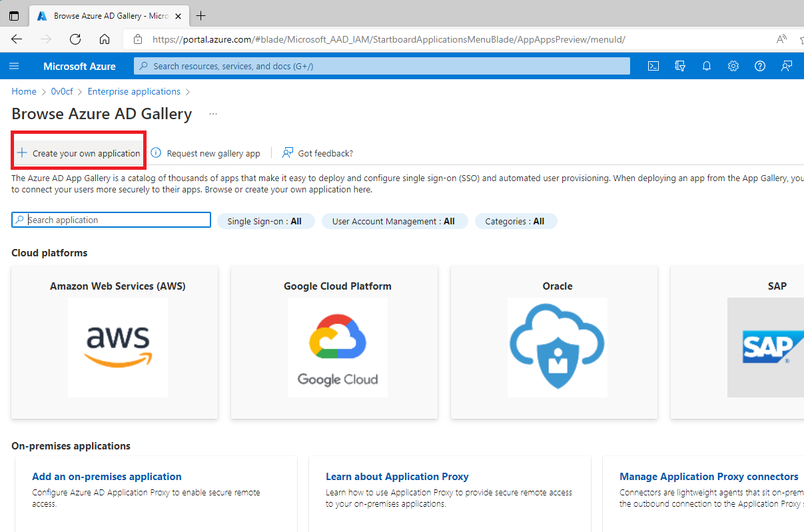Click the SAP logo tile

tap(765, 348)
